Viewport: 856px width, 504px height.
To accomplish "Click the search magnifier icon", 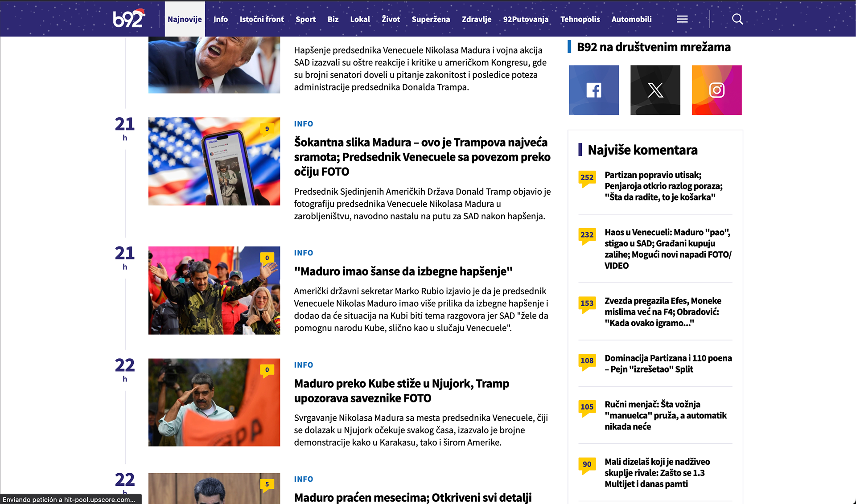I will 737,19.
